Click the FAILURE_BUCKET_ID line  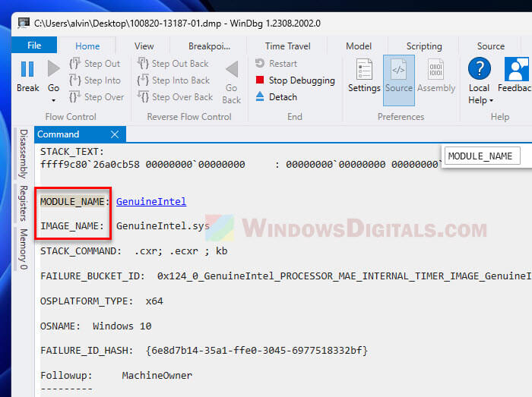point(286,276)
